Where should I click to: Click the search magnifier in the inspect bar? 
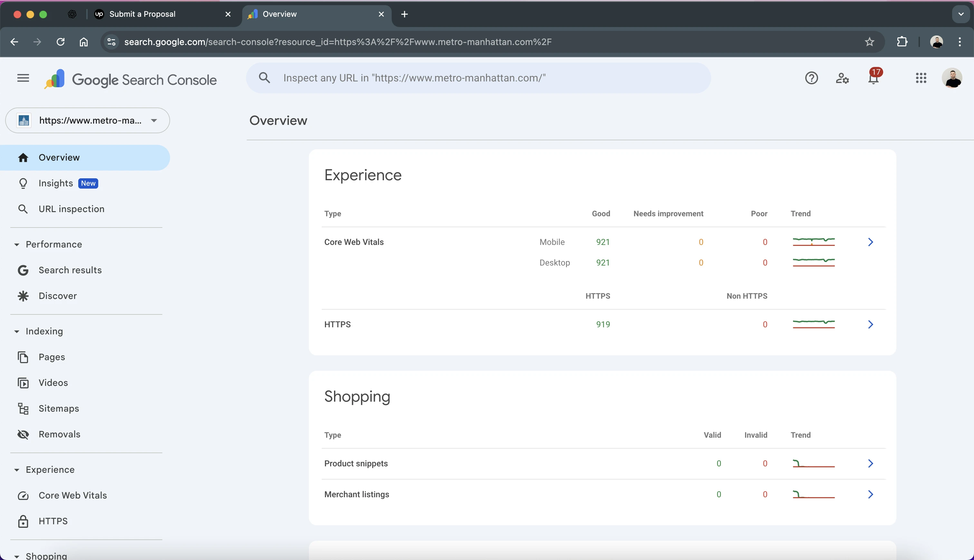pos(264,78)
